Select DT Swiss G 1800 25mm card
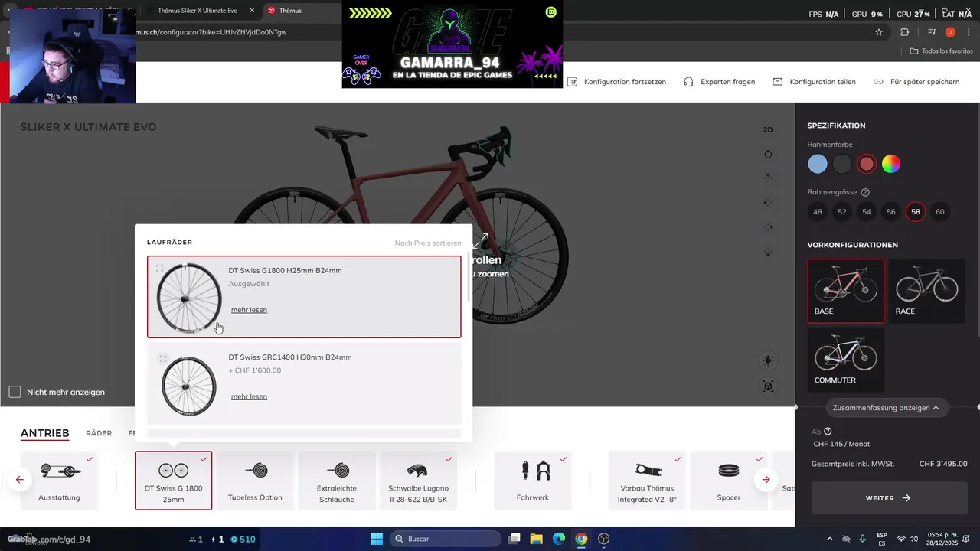The image size is (980, 551). [x=174, y=481]
